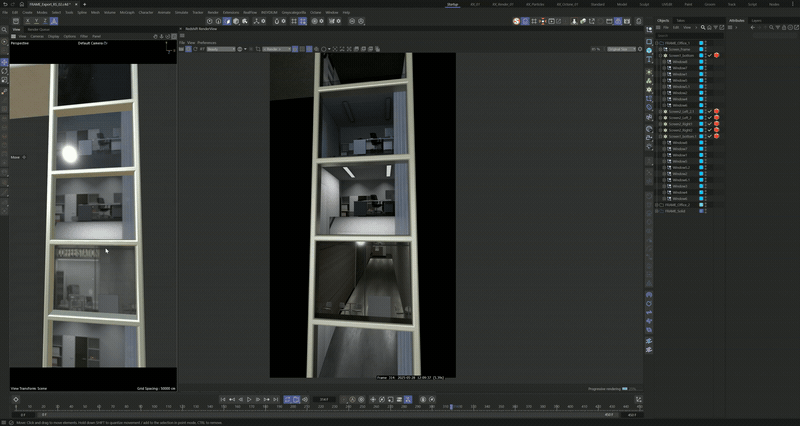Expand the FRAME_Office_2 object
Screen dimensions: 800x426
[657, 205]
